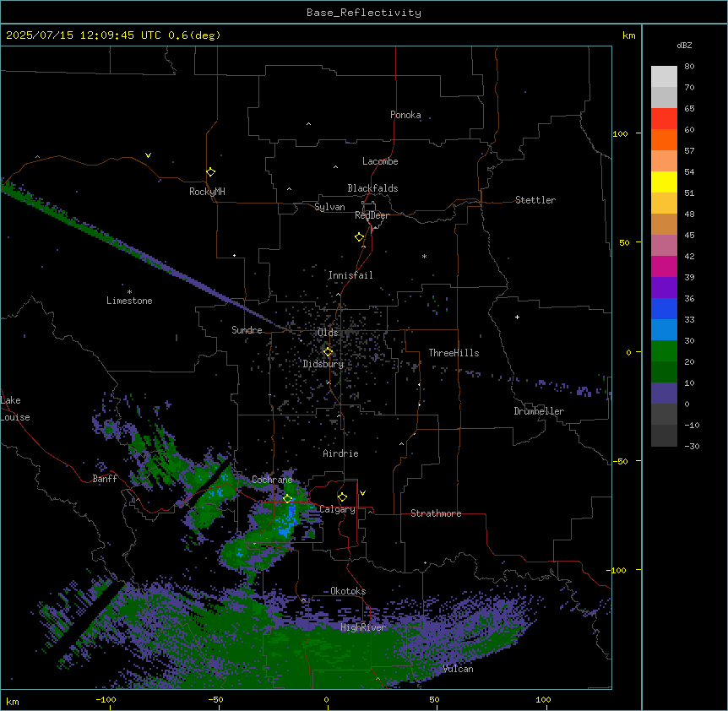Click the Olds label
The image size is (728, 711).
[328, 333]
